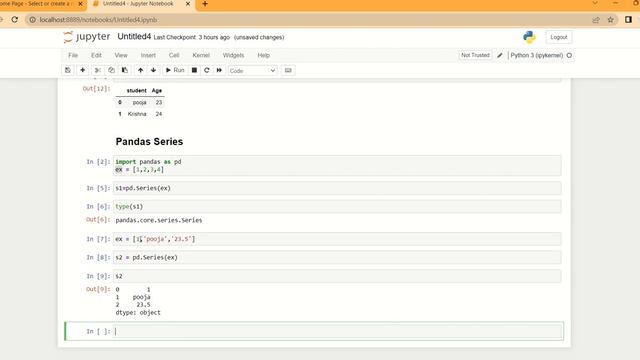Close the Untitled4 Jupyter Notebook tab
This screenshot has height=360, width=640.
pyautogui.click(x=188, y=4)
